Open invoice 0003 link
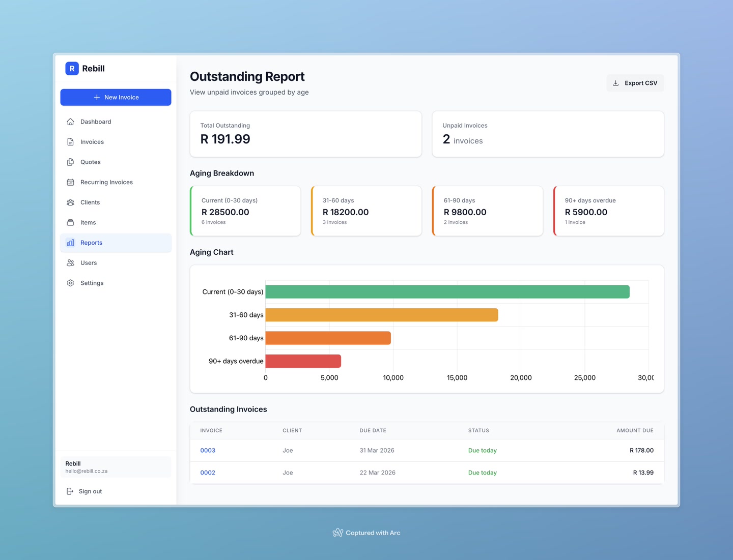This screenshot has height=560, width=733. 208,451
